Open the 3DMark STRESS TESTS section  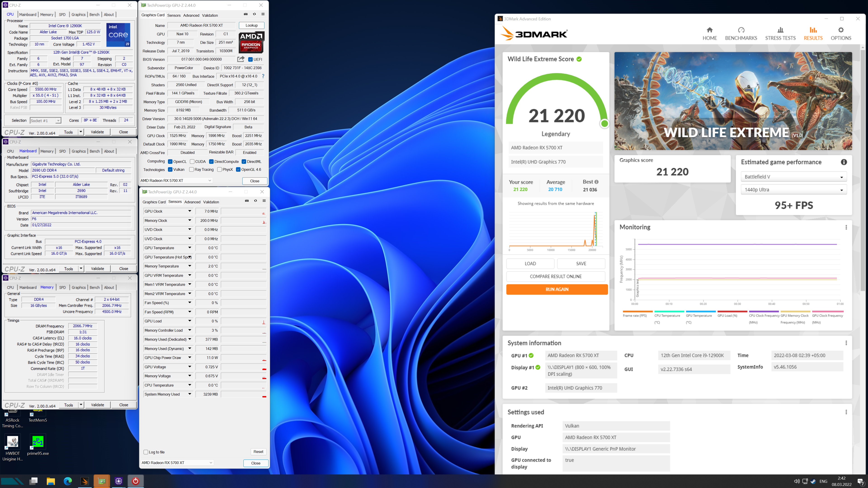tap(780, 34)
